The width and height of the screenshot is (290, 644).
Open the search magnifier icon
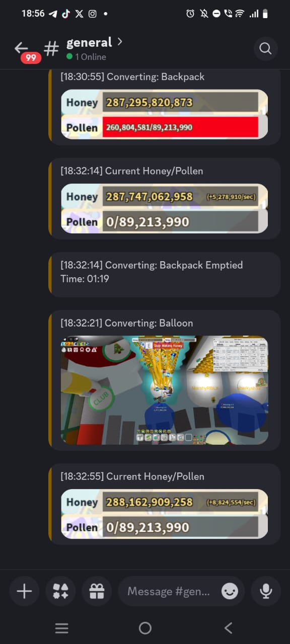pyautogui.click(x=265, y=49)
